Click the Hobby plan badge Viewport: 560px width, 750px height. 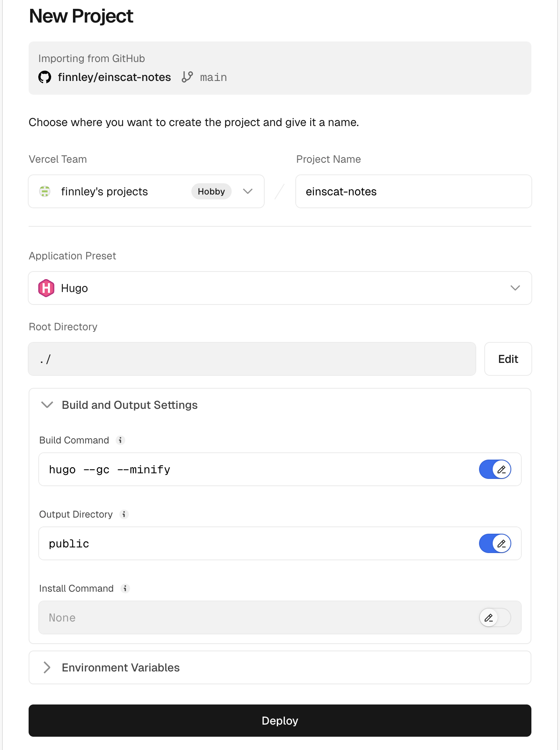pos(211,191)
